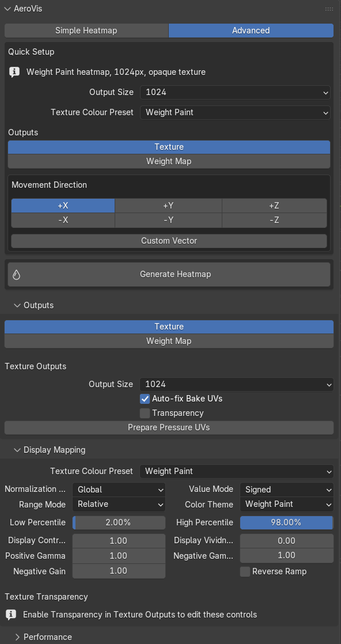Click the Negative Gamma value field
The image size is (341, 644).
(x=287, y=556)
